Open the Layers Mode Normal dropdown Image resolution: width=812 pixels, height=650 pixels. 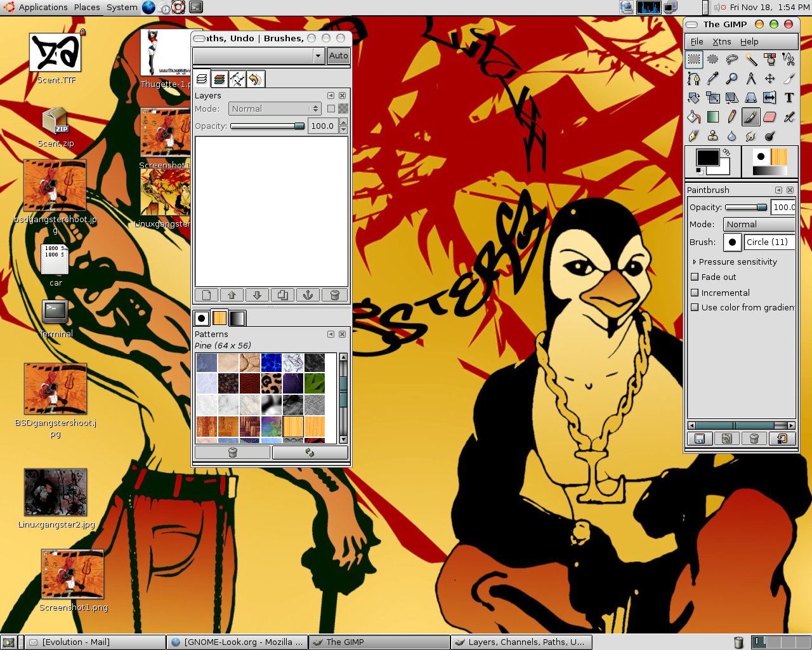[x=275, y=109]
